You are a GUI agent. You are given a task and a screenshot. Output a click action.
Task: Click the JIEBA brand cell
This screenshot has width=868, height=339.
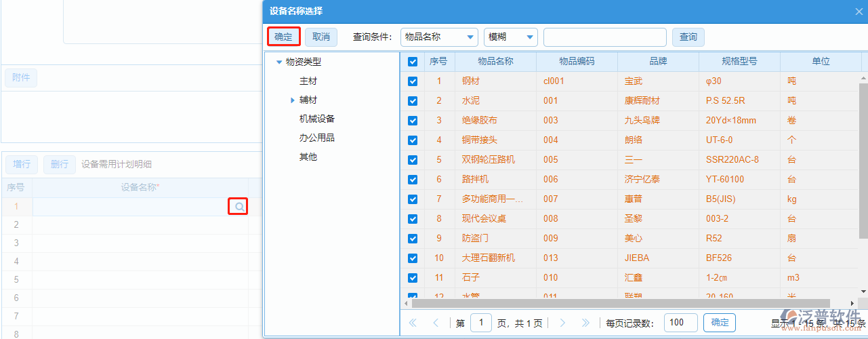tap(658, 258)
